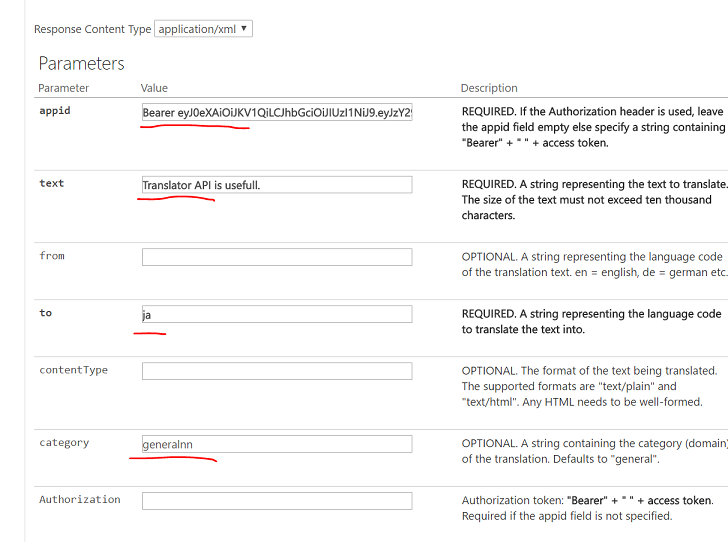Click the 'Response Content Type' label
Viewport: 728px width, 542px height.
pyautogui.click(x=93, y=29)
